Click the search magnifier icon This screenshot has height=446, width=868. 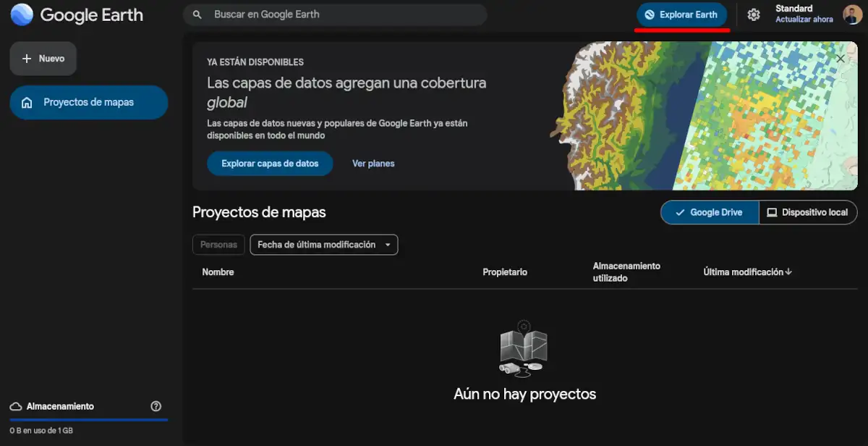[x=197, y=14]
